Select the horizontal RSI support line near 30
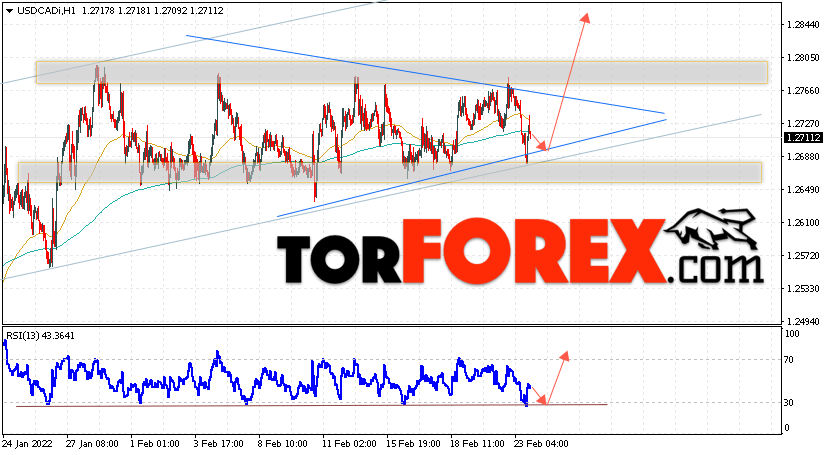The height and width of the screenshot is (455, 827). [311, 405]
